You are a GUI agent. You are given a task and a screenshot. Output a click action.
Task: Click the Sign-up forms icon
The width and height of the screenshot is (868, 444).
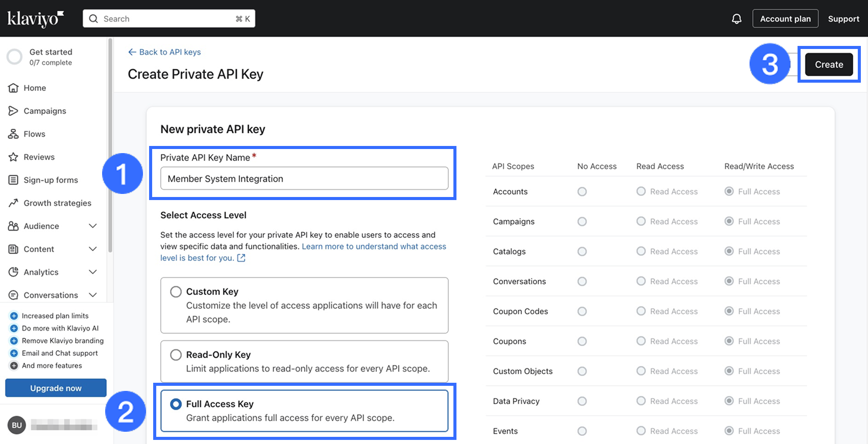click(x=13, y=180)
